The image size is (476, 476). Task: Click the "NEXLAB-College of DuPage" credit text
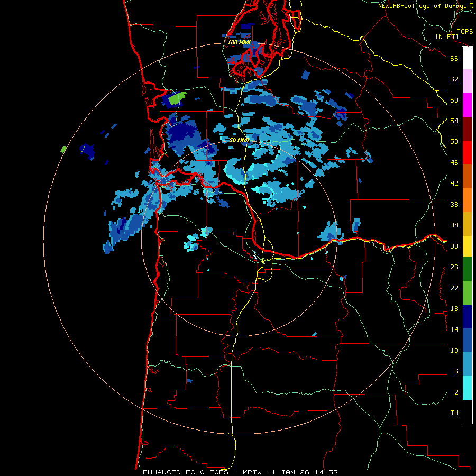point(423,6)
